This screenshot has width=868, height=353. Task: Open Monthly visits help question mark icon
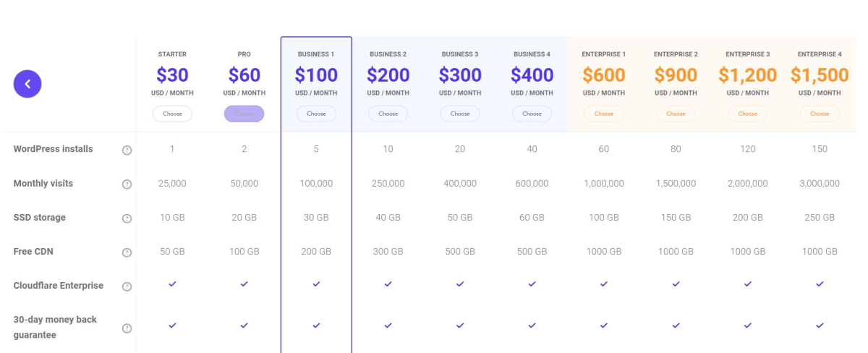click(127, 184)
